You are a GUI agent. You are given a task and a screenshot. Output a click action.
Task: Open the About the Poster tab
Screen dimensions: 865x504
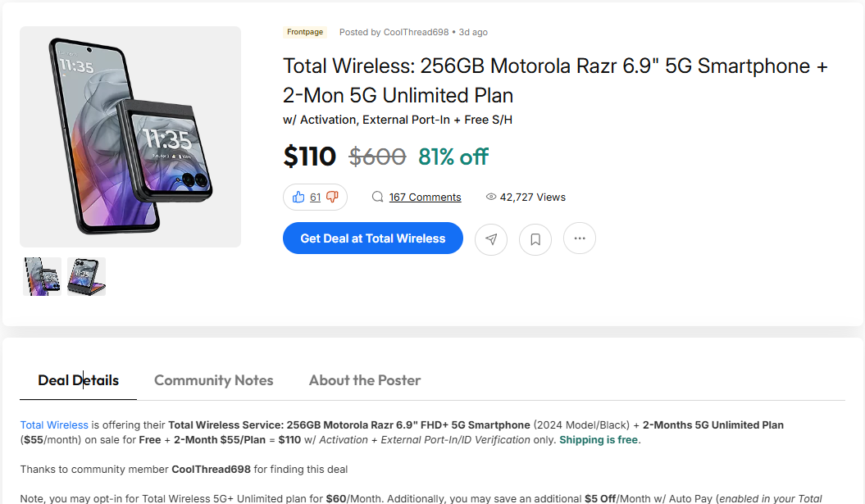[365, 380]
